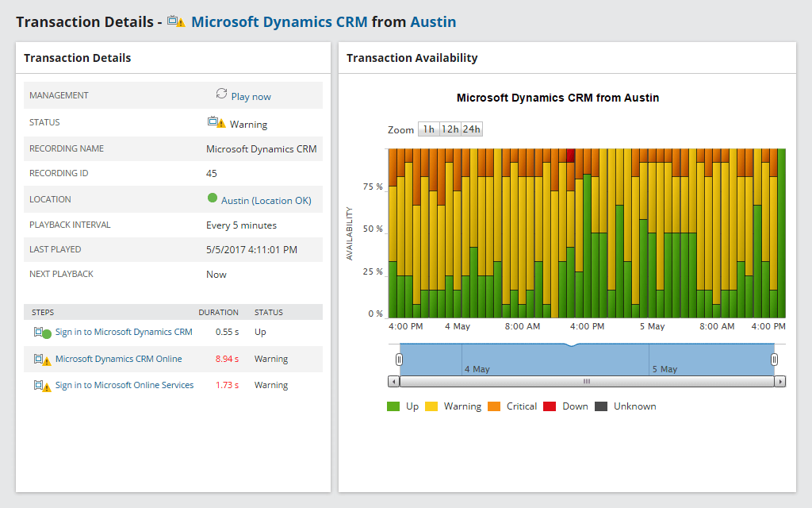Open the Austin location link in the header

point(435,21)
